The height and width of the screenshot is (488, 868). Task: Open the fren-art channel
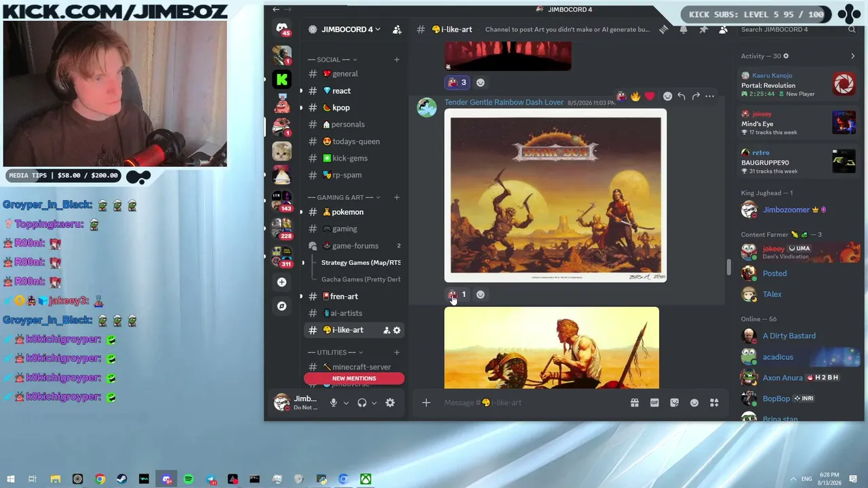pyautogui.click(x=353, y=296)
